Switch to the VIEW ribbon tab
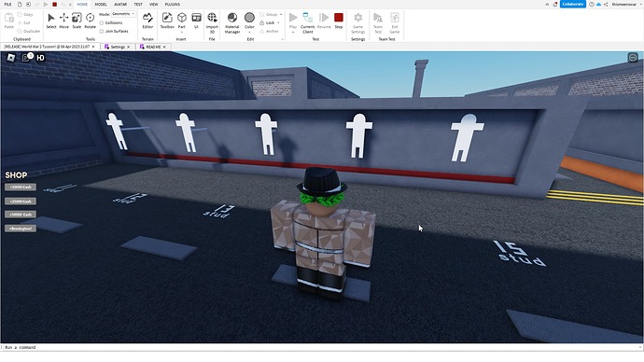The height and width of the screenshot is (362, 644). click(154, 5)
